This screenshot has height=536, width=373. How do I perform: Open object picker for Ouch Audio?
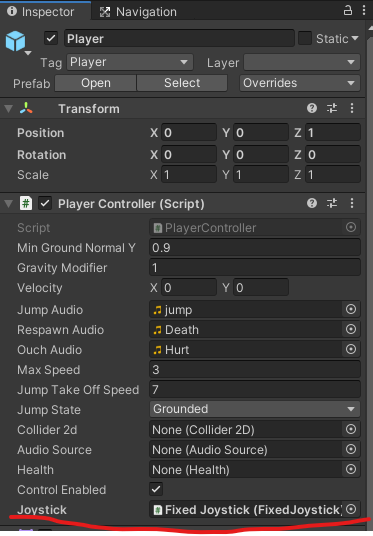(351, 349)
